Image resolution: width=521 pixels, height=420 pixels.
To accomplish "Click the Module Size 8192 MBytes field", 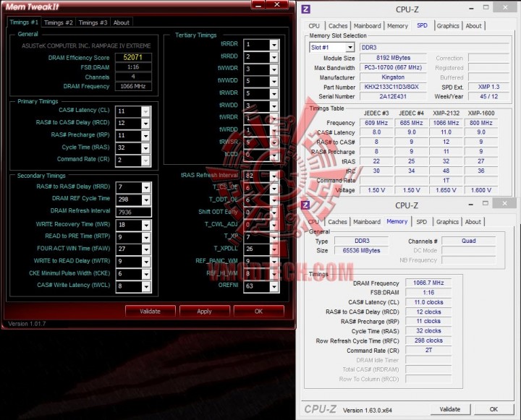I will pos(393,58).
